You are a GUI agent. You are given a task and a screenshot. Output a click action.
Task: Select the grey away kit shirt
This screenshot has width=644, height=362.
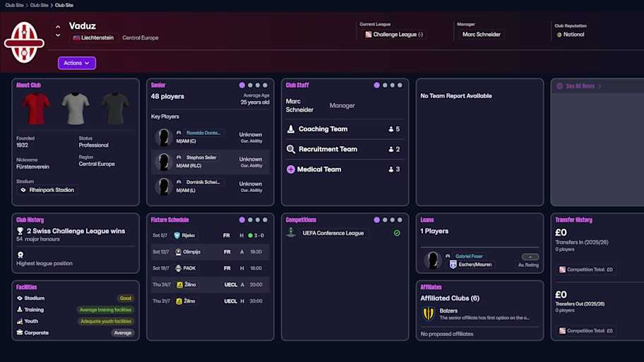click(76, 109)
